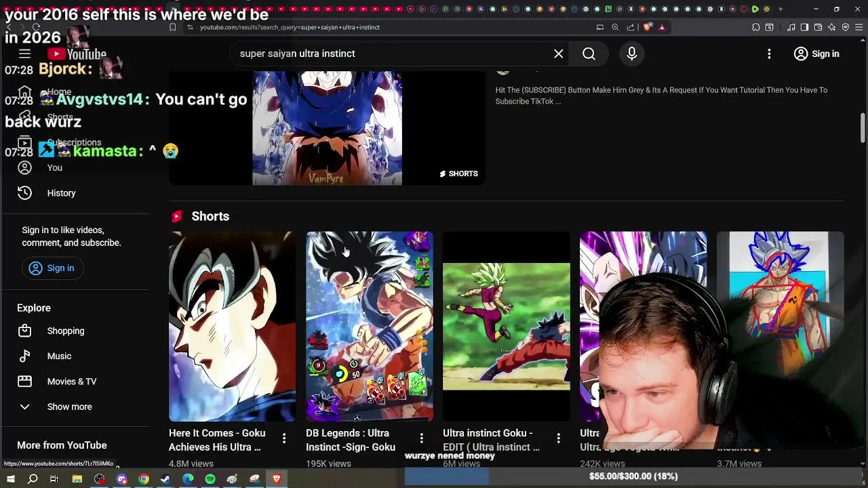Screen dimensions: 868x488
Task: Click the page vertical scrollbar thumb
Action: coord(863,128)
